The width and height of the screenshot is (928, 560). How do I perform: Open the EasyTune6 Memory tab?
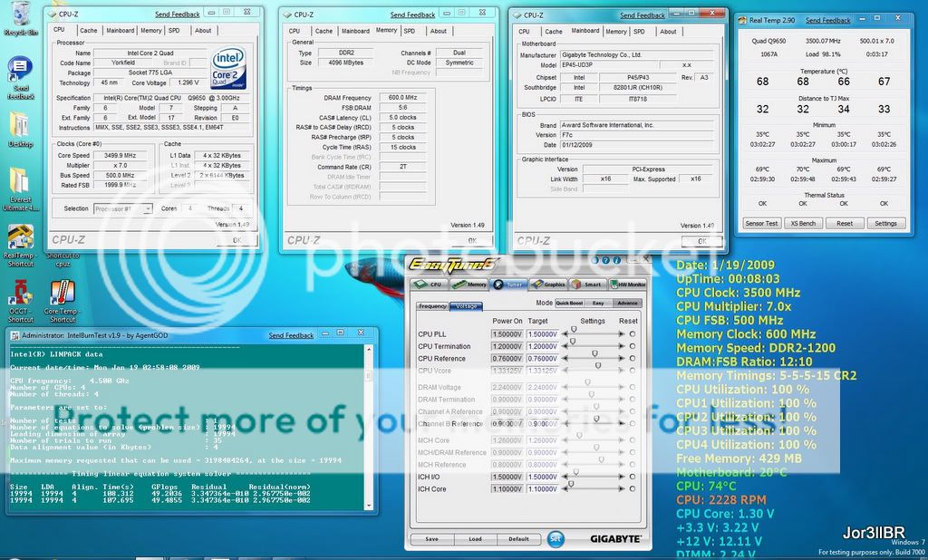469,285
